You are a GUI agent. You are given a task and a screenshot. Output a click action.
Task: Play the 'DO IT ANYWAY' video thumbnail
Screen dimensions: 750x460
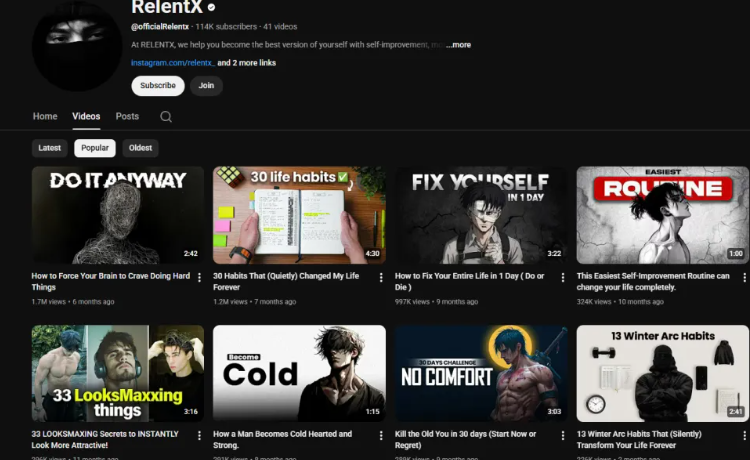click(117, 214)
